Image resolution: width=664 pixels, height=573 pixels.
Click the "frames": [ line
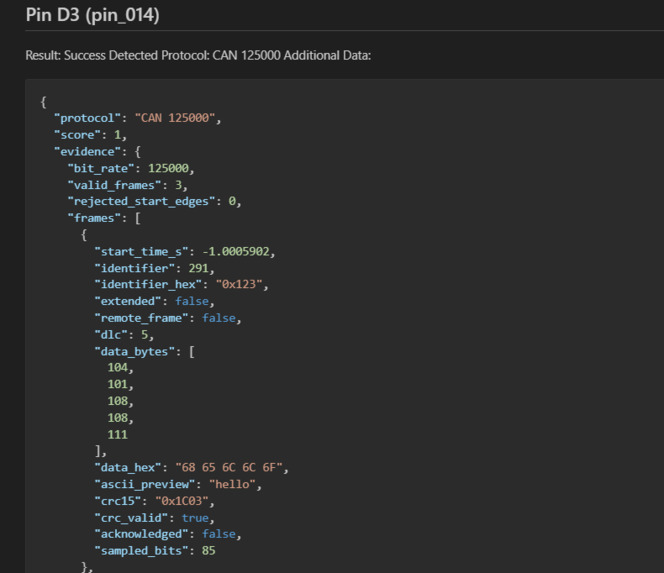pyautogui.click(x=104, y=218)
